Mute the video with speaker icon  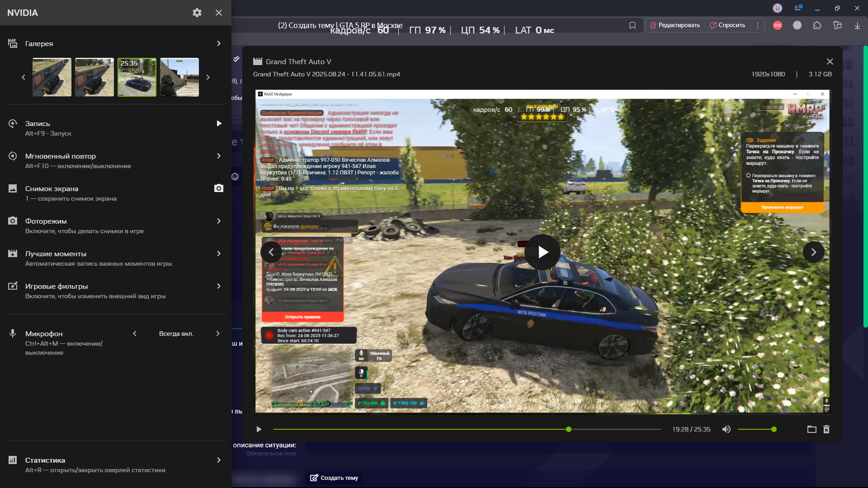[x=726, y=429]
